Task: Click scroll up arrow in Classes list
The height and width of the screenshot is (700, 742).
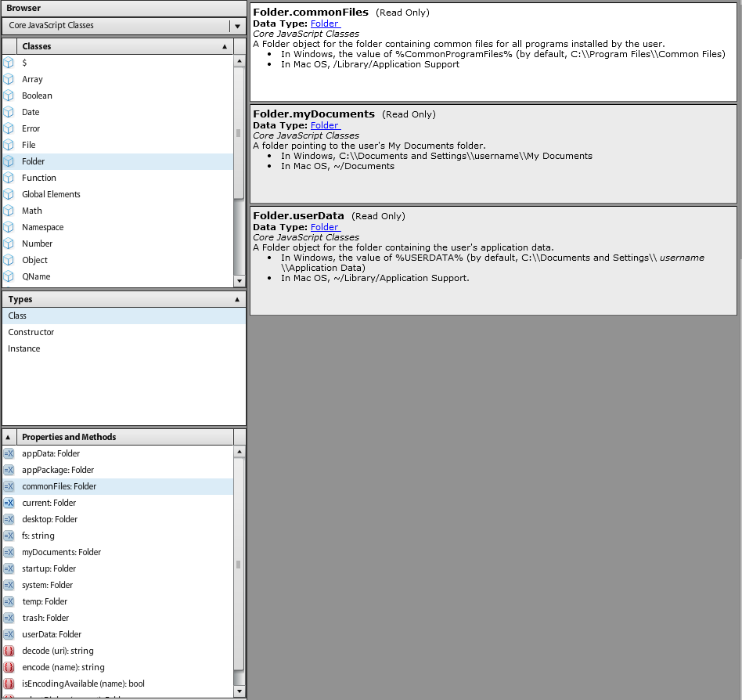Action: (240, 61)
